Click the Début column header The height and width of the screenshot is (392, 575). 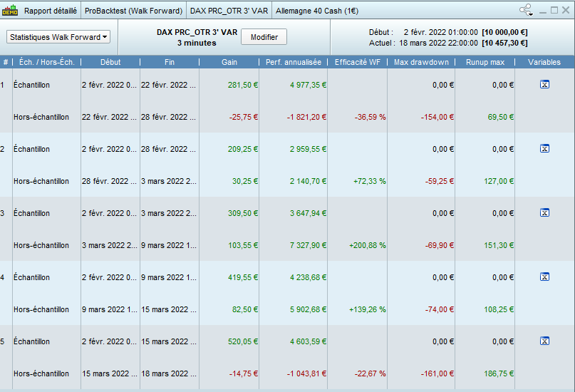pos(110,62)
